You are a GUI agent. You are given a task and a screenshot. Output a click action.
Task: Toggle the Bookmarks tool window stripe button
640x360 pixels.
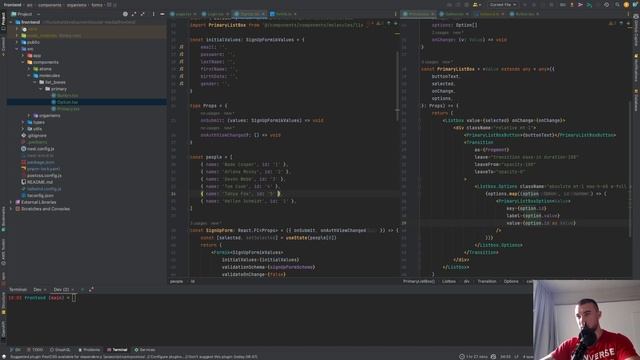pos(3,219)
